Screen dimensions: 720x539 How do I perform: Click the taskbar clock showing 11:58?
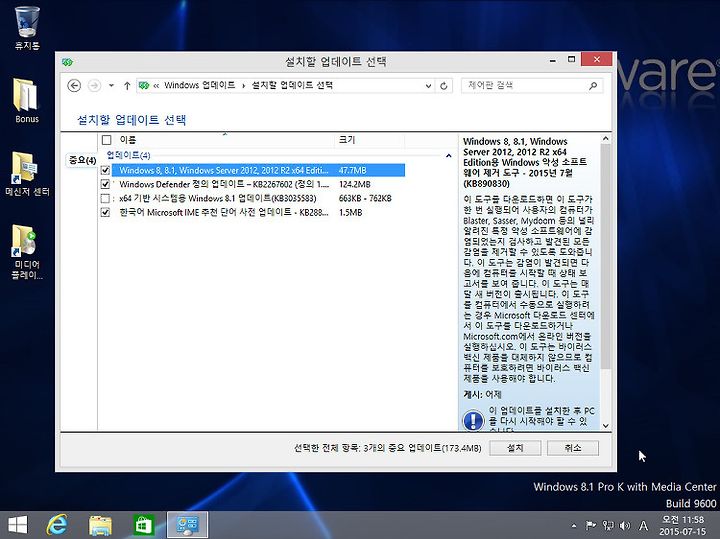(x=682, y=525)
